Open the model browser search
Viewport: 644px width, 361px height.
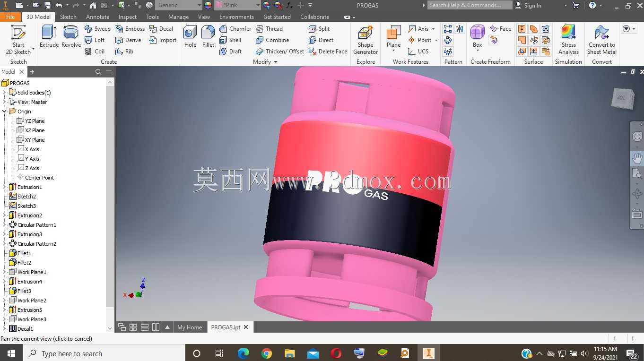coord(98,72)
